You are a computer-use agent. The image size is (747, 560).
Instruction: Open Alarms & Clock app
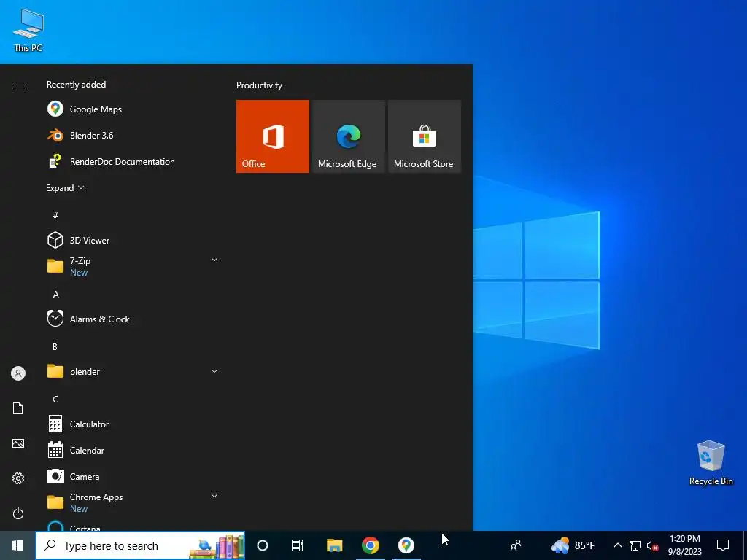(132, 319)
